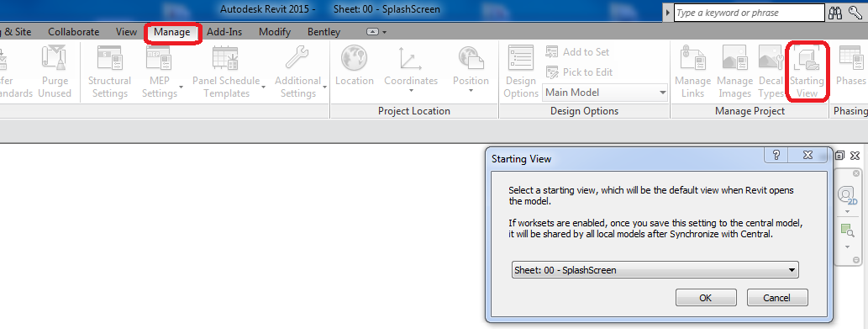Open the Add-Ins tab
The image size is (868, 329).
[224, 32]
